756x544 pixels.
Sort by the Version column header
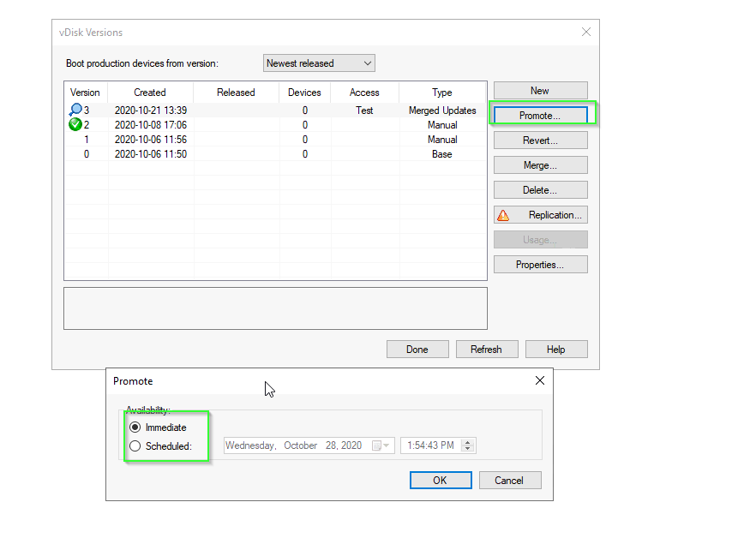86,93
